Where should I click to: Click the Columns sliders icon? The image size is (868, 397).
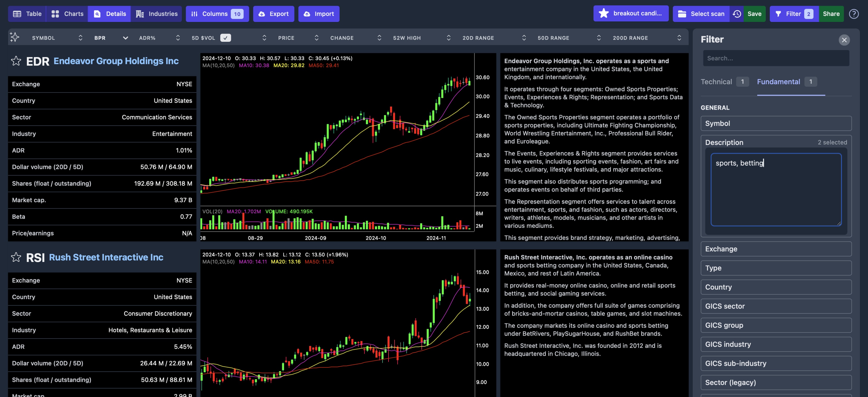(194, 14)
